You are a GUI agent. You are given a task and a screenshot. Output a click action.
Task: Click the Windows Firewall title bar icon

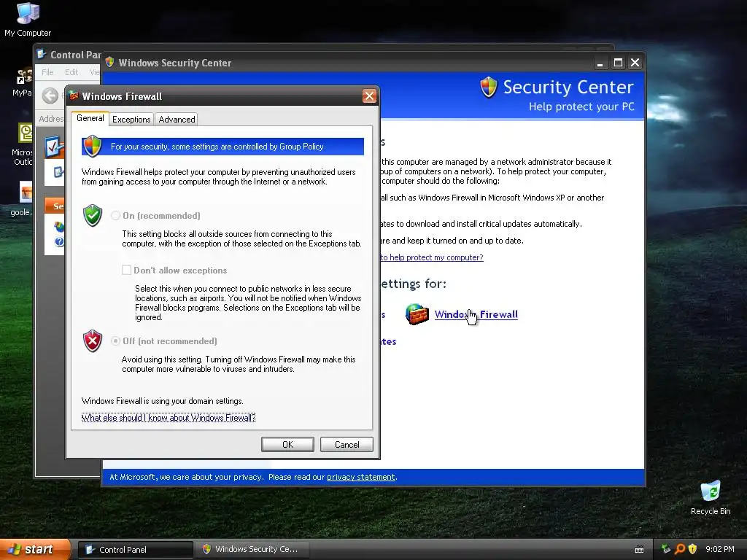click(74, 96)
